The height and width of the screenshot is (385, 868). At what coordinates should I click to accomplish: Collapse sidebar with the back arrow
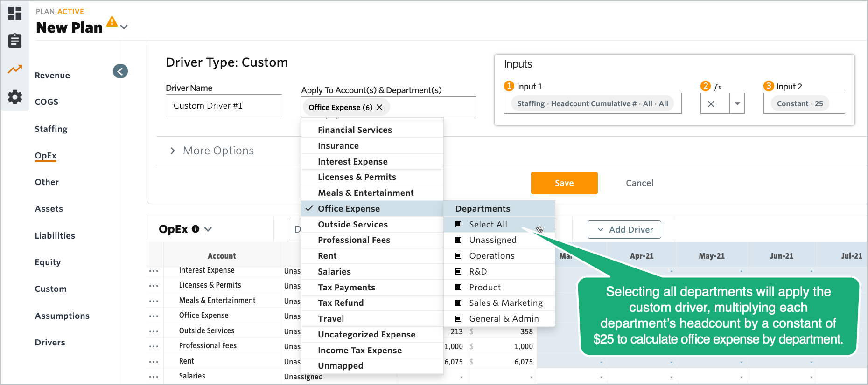point(120,71)
